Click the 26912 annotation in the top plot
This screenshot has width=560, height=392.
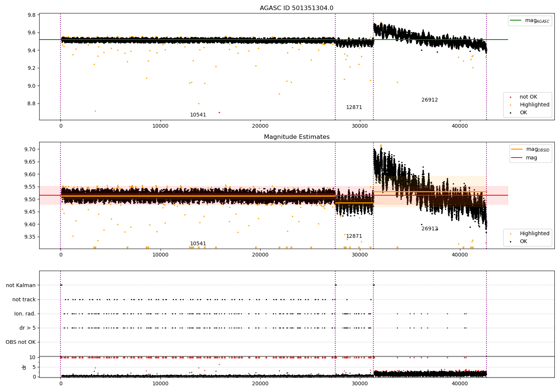tap(430, 100)
